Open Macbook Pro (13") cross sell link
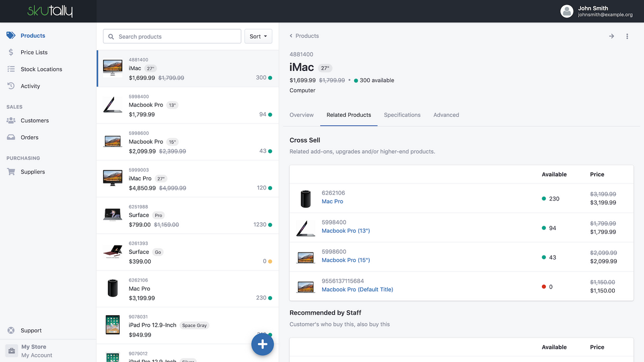The image size is (644, 362). coord(346,231)
